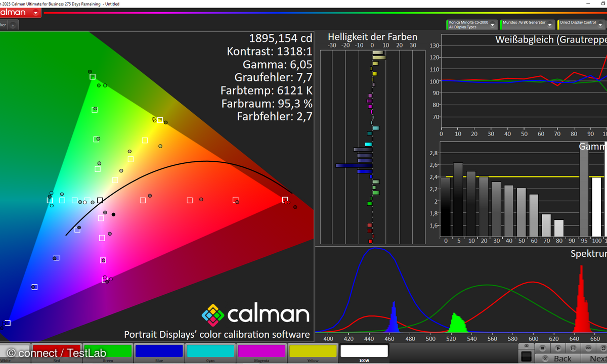The image size is (607, 364).
Task: Add a new workflow tab with the plus
Action: pos(13,25)
